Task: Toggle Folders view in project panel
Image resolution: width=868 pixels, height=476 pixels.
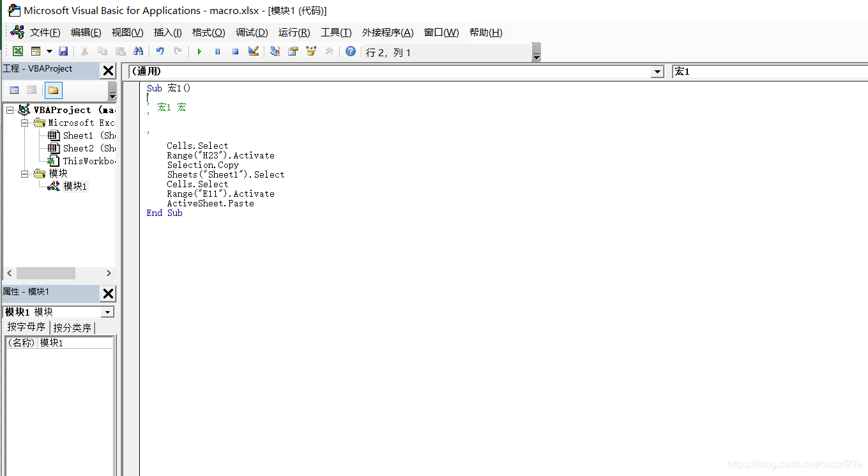Action: coord(53,90)
